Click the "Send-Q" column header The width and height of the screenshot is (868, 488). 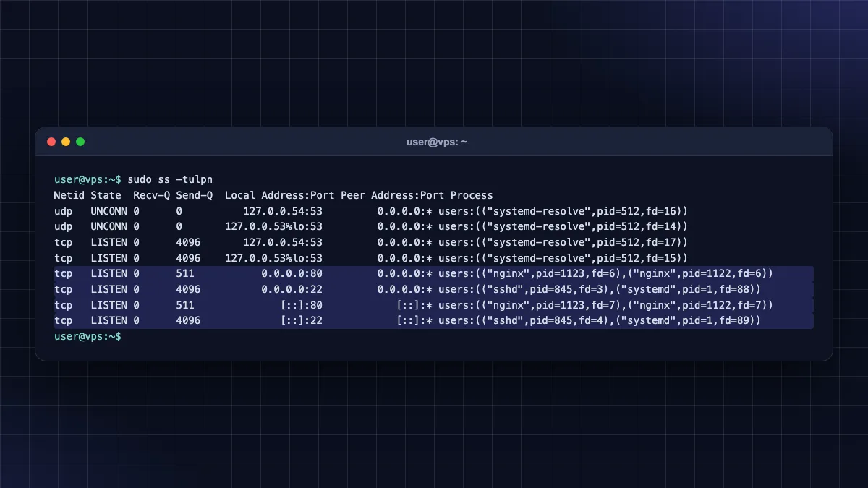tap(195, 195)
